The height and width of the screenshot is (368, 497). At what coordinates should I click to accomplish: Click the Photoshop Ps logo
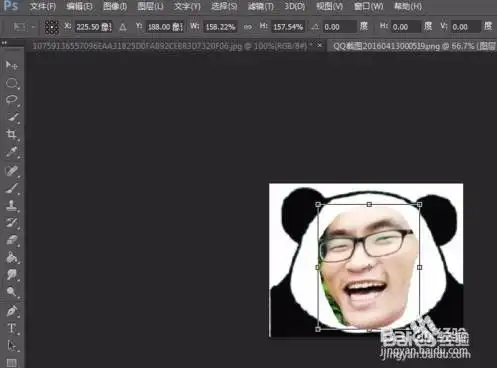(x=11, y=5)
